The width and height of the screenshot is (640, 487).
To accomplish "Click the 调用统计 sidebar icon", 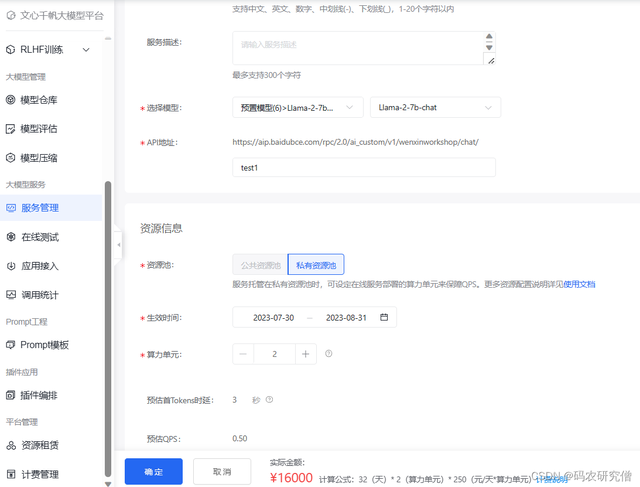I will tap(11, 295).
